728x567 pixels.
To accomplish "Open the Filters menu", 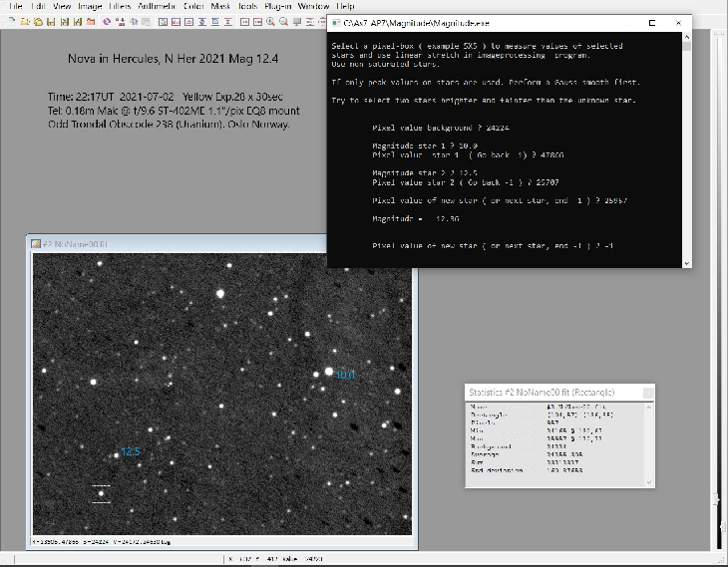I will pos(120,6).
